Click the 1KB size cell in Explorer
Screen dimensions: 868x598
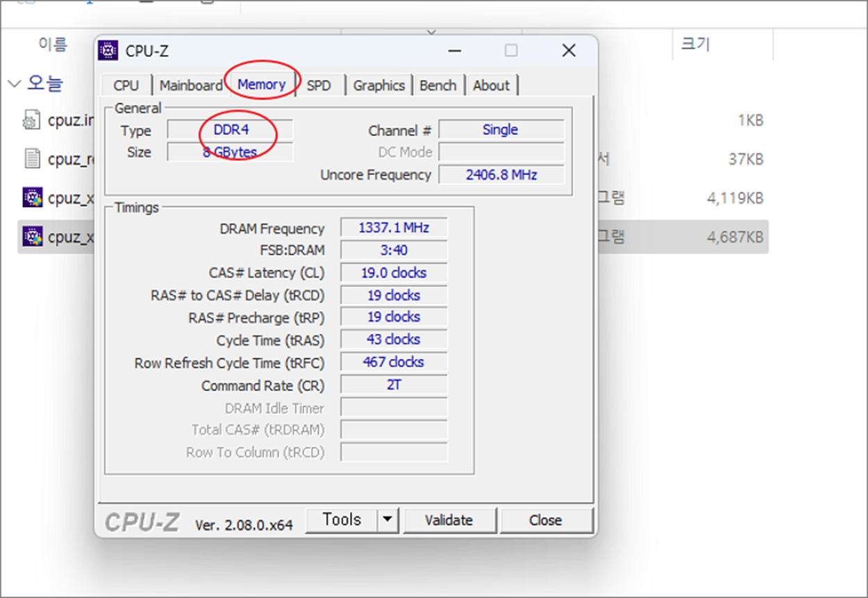751,120
